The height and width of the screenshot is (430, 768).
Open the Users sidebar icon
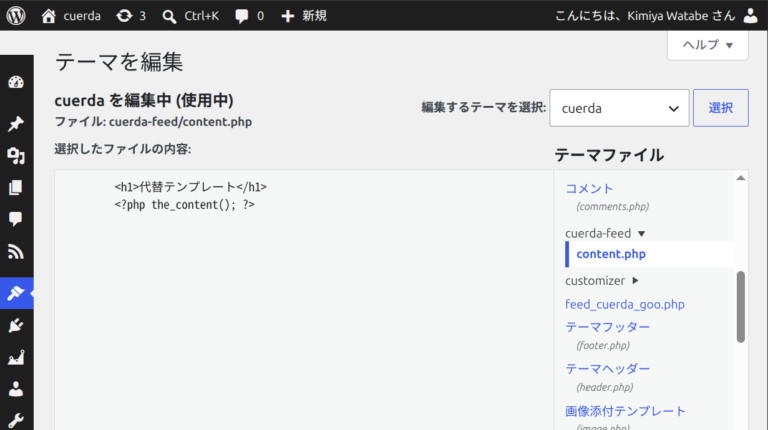(16, 389)
